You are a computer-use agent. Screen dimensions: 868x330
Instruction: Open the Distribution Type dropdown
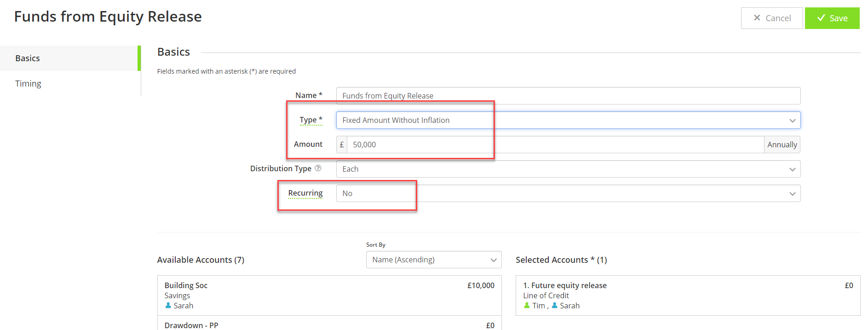[x=568, y=169]
